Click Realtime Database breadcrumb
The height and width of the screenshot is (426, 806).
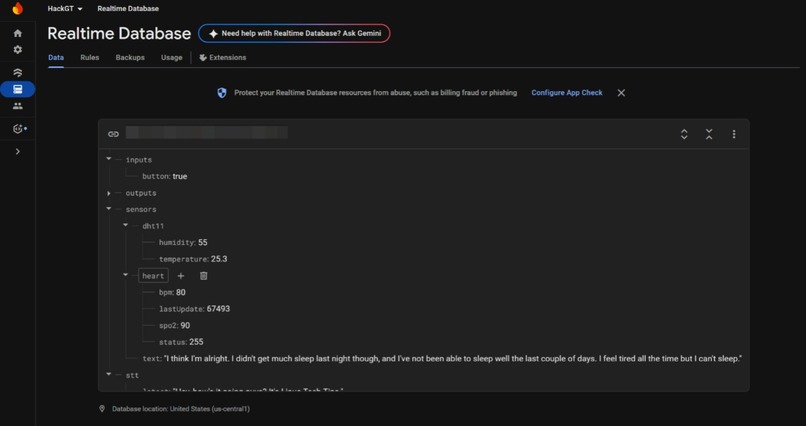(x=128, y=9)
